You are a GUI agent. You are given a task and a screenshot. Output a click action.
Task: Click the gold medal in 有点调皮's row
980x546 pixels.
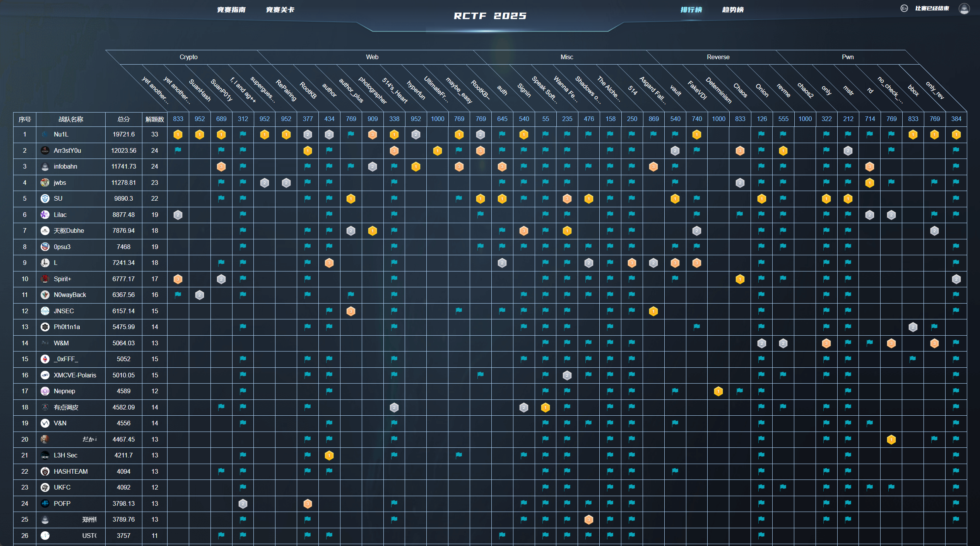(x=545, y=408)
